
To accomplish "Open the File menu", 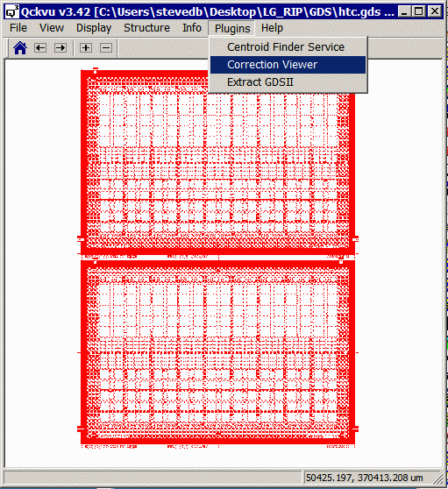I will 18,28.
